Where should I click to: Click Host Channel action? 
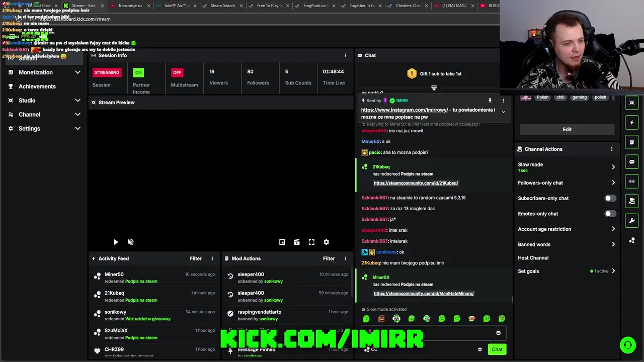click(x=533, y=258)
